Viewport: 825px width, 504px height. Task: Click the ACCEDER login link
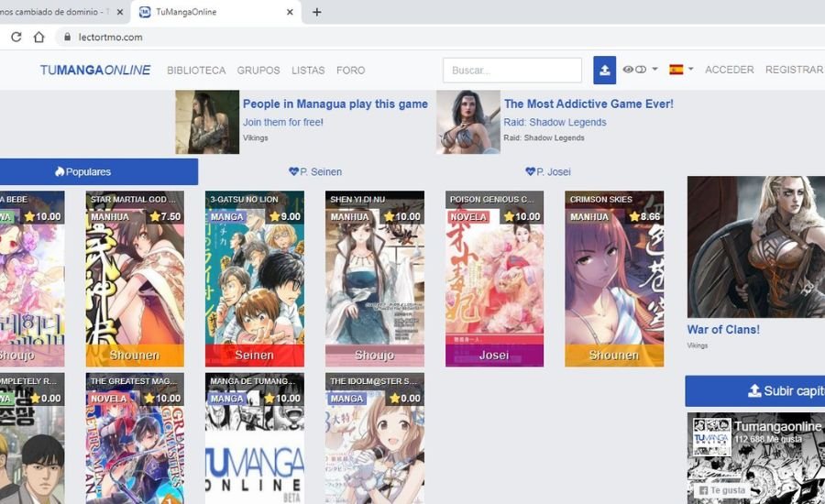[730, 70]
